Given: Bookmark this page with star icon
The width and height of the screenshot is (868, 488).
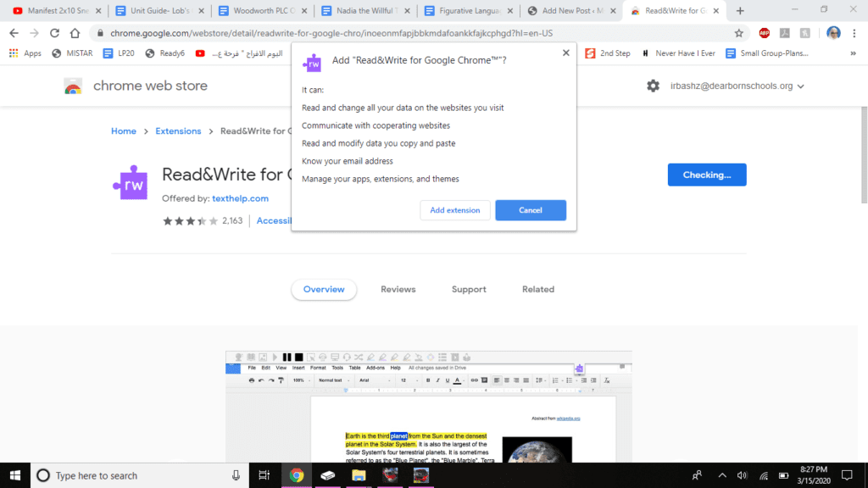Looking at the screenshot, I should coord(739,33).
